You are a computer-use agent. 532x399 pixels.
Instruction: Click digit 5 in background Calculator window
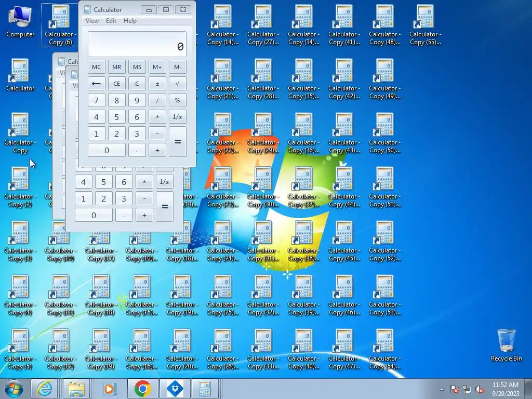click(103, 182)
